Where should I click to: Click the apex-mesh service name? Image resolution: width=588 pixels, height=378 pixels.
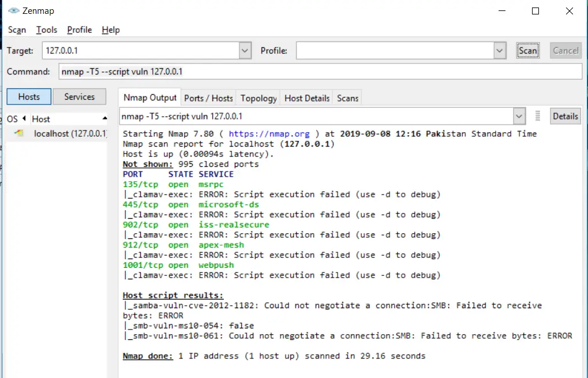coord(221,245)
